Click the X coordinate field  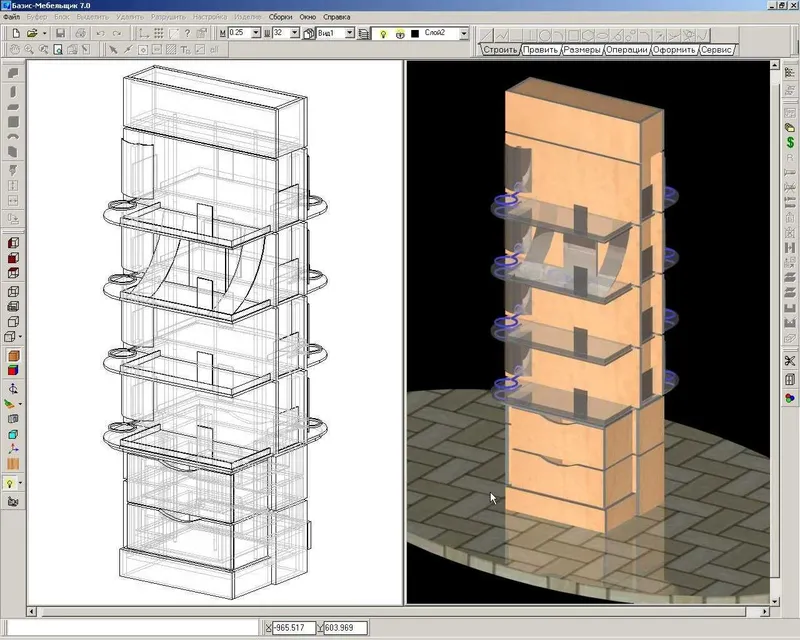click(294, 628)
